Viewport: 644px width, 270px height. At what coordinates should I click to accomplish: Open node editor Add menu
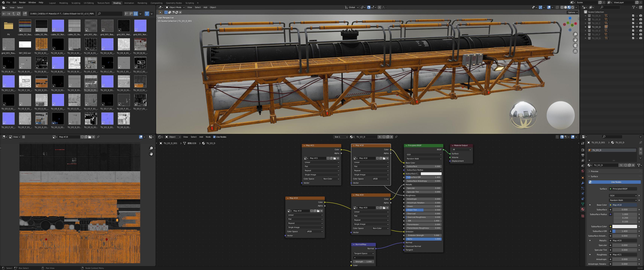[x=201, y=137]
